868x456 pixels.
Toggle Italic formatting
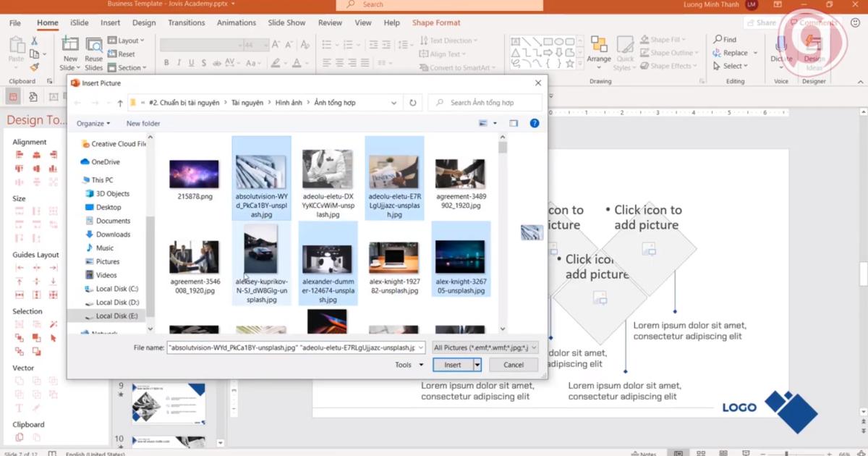click(179, 62)
